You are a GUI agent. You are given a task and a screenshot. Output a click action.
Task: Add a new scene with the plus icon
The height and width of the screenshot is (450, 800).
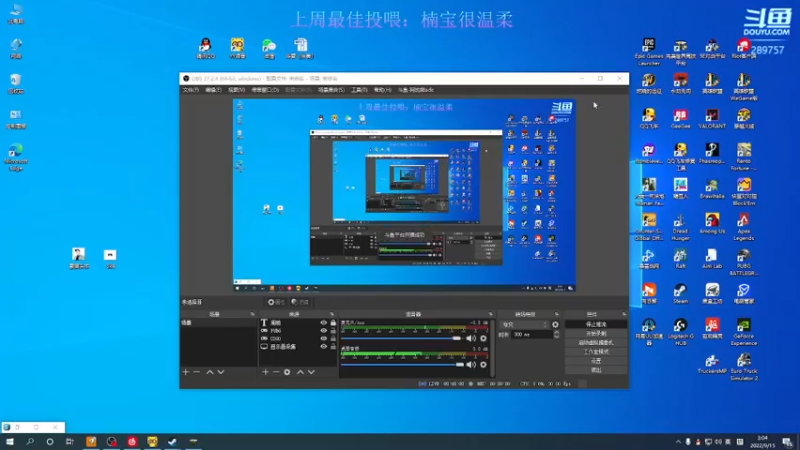click(186, 372)
